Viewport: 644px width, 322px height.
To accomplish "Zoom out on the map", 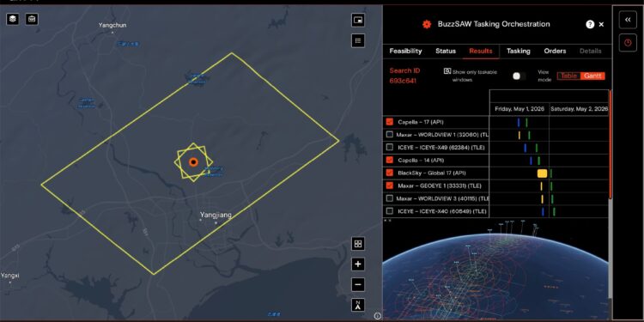I will point(358,284).
